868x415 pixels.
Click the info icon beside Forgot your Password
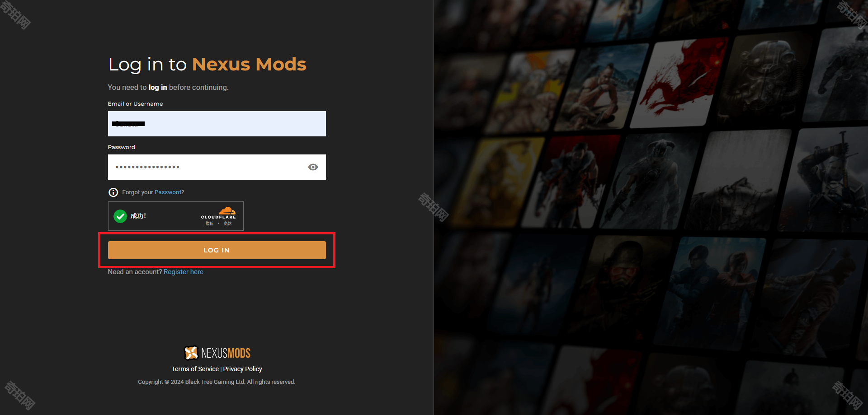(x=113, y=192)
